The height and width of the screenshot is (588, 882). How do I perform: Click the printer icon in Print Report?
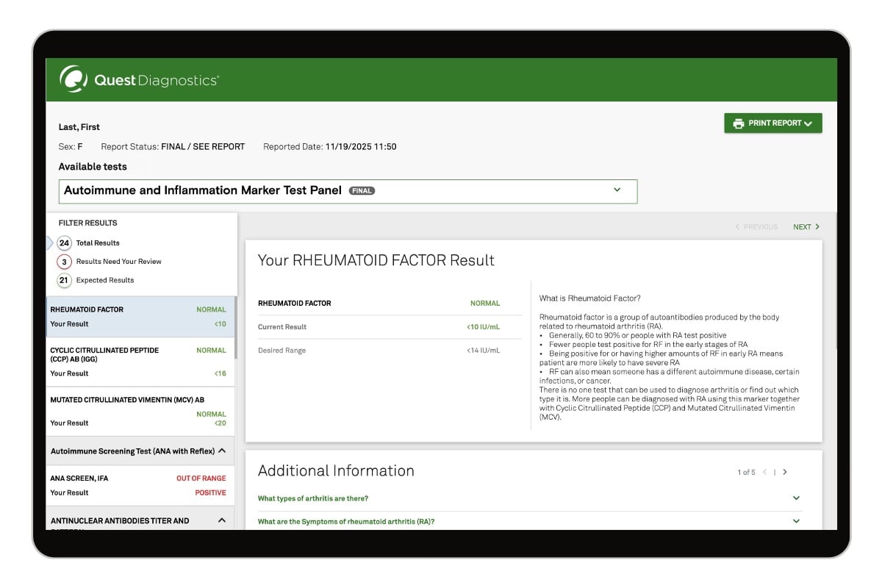pyautogui.click(x=738, y=123)
